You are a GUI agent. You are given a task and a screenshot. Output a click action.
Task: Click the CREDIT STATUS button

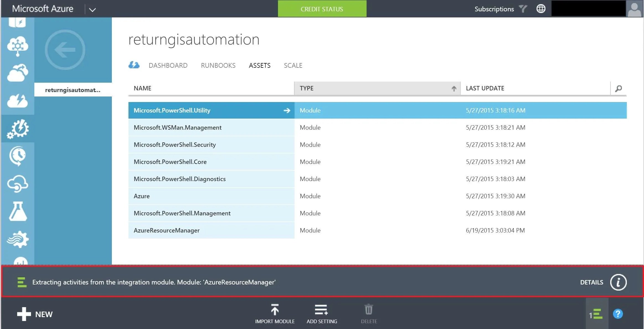pyautogui.click(x=322, y=9)
